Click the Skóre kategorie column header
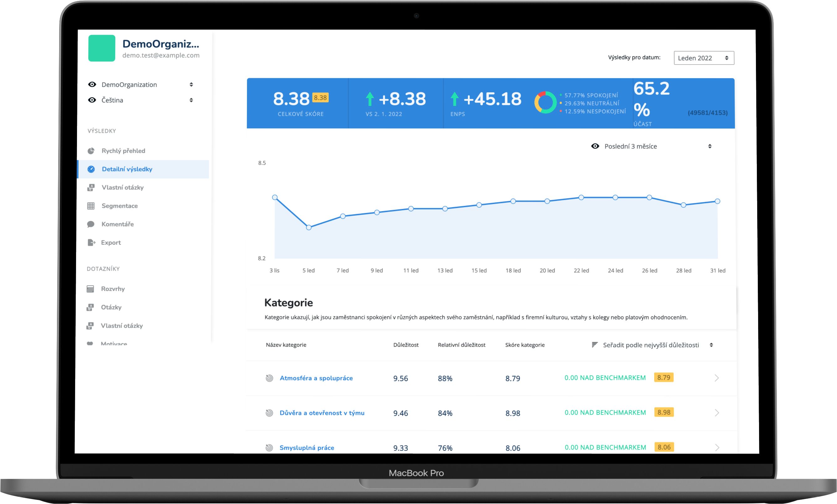Screen dimensions: 837x504 point(525,345)
